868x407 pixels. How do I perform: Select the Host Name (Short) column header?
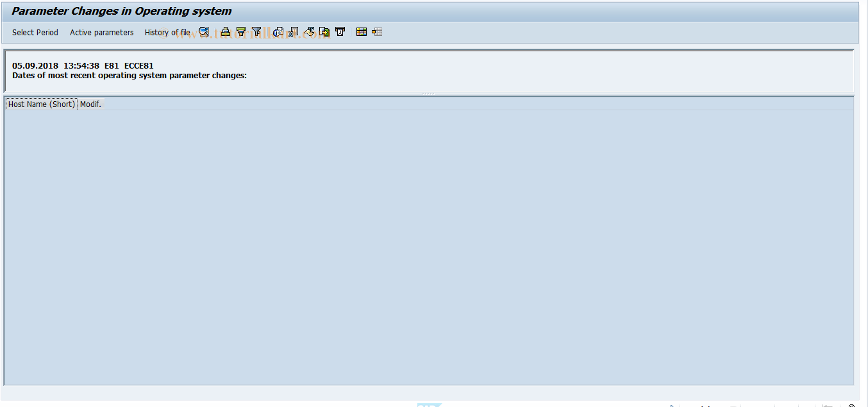41,103
